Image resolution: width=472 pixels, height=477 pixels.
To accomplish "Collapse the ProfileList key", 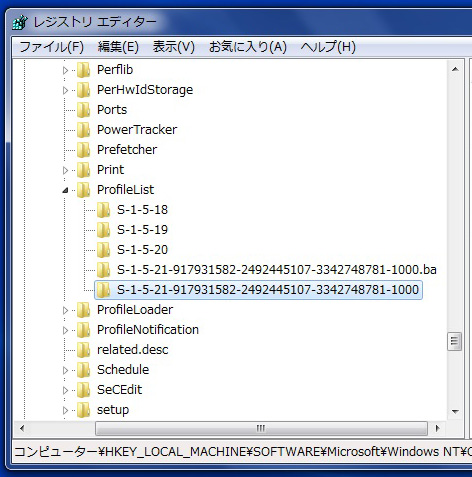I will 65,190.
